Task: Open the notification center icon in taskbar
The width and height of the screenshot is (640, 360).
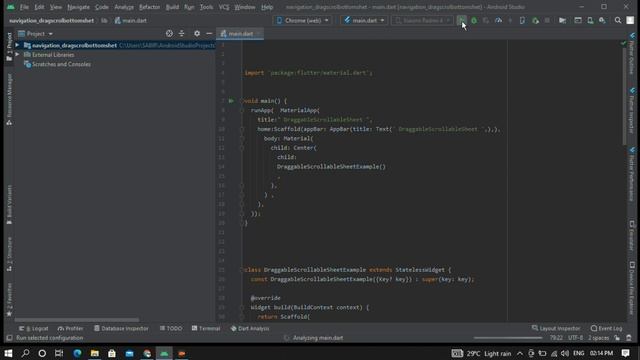Action: click(625, 353)
